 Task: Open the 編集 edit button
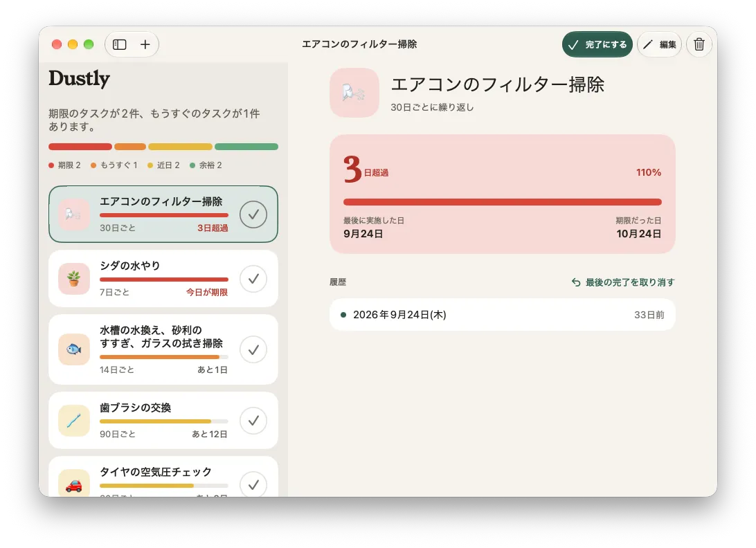[659, 44]
